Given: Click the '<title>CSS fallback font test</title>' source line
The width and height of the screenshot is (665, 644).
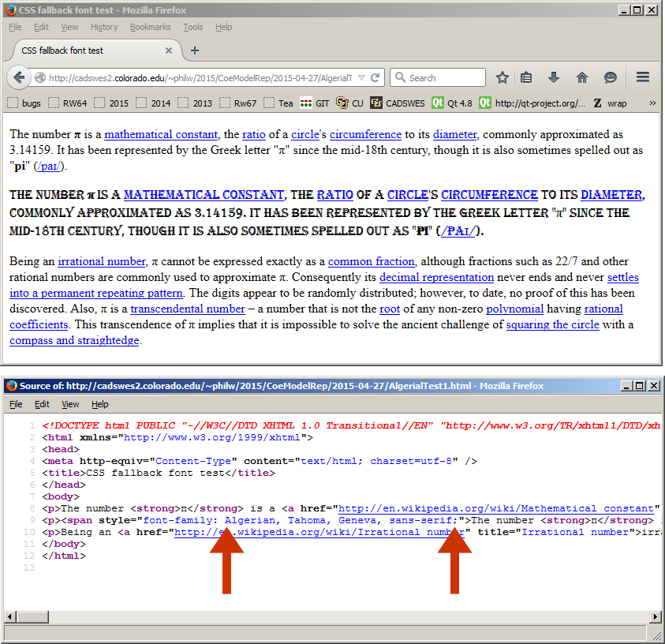Looking at the screenshot, I should point(159,473).
